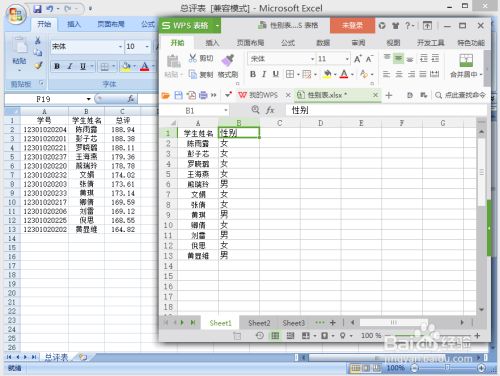The width and height of the screenshot is (500, 376).
Task: Click the Format Painter brush in WPS
Action: [228, 60]
